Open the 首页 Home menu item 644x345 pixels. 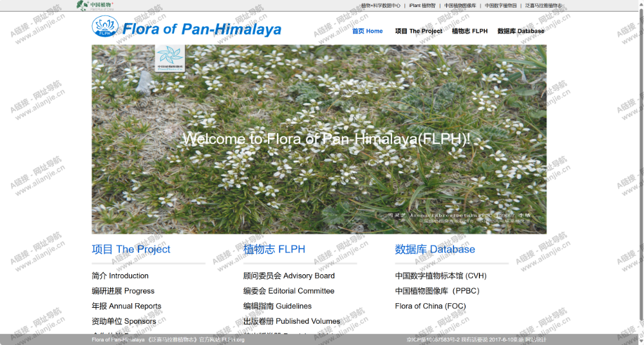[x=368, y=31]
